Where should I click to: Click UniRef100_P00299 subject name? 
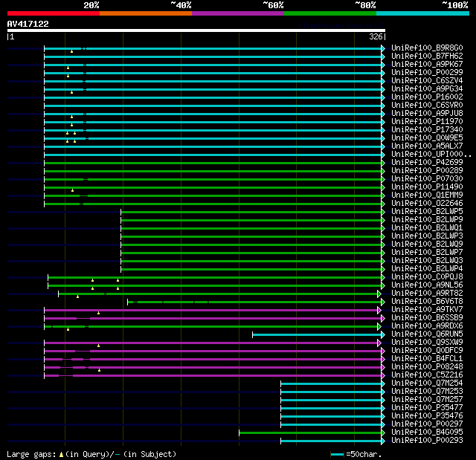[x=427, y=73]
